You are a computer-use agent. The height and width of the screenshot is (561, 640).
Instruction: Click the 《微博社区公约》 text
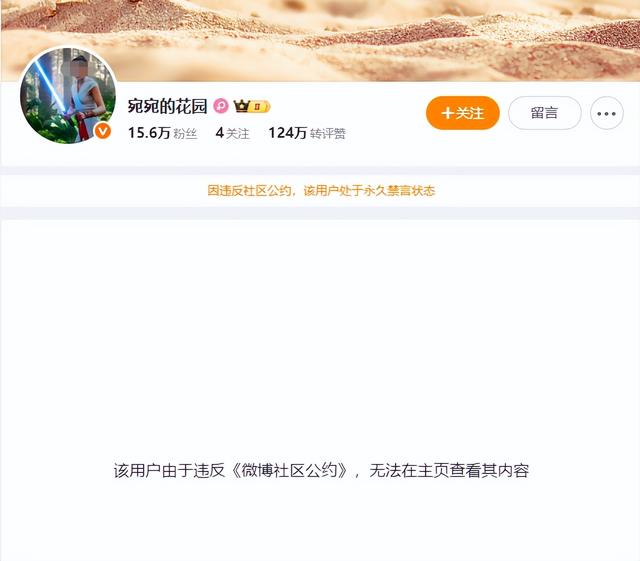click(290, 471)
